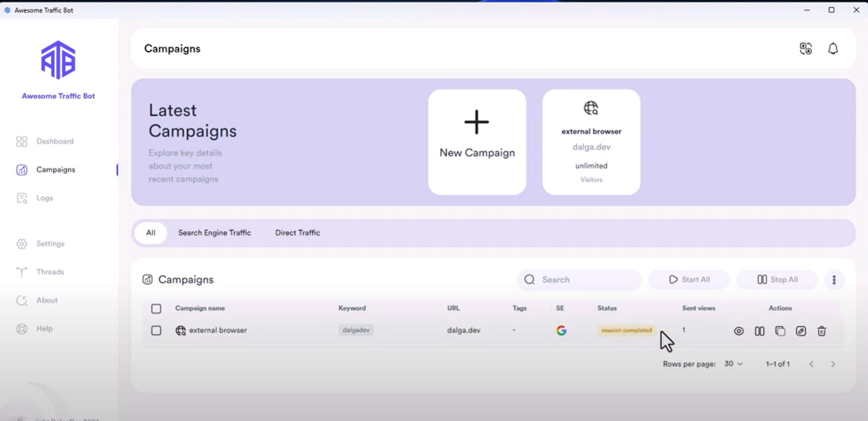Click the campaign Search field
Viewport: 868px width, 421px height.
(579, 280)
